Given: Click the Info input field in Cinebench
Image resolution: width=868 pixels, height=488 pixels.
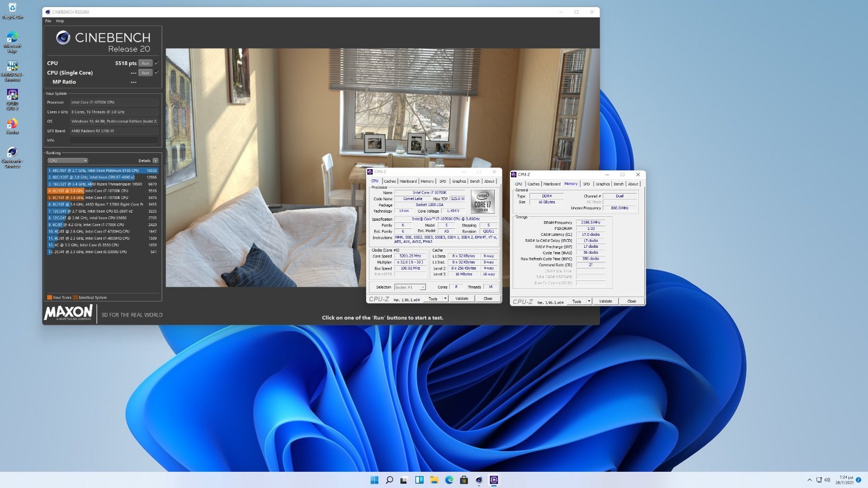Looking at the screenshot, I should [114, 140].
